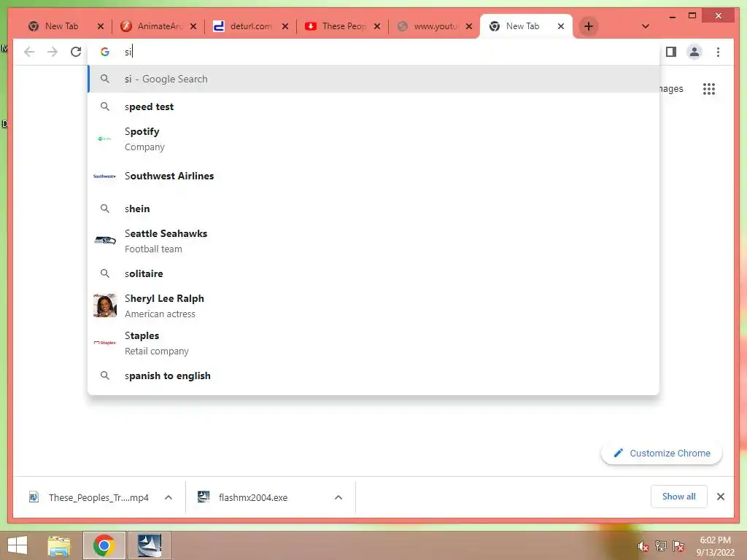Click the mp4 file icon in downloads bar
The width and height of the screenshot is (747, 560).
(34, 497)
